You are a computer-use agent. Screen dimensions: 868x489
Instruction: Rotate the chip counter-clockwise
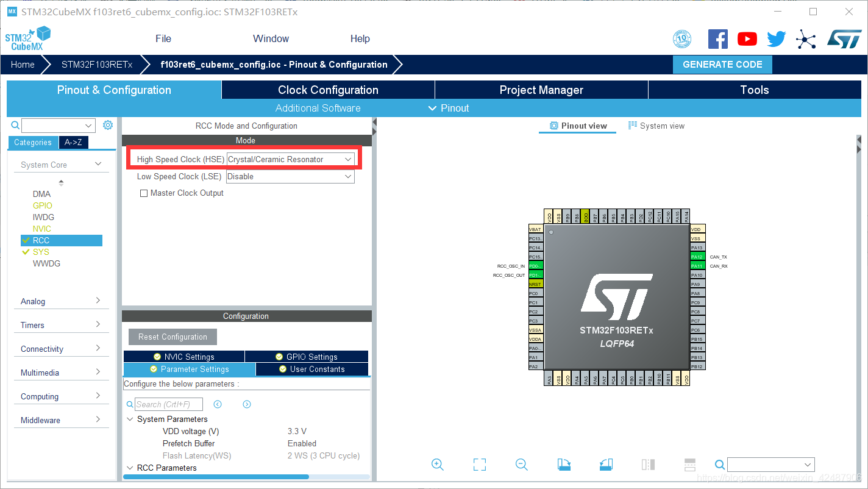[x=606, y=465]
